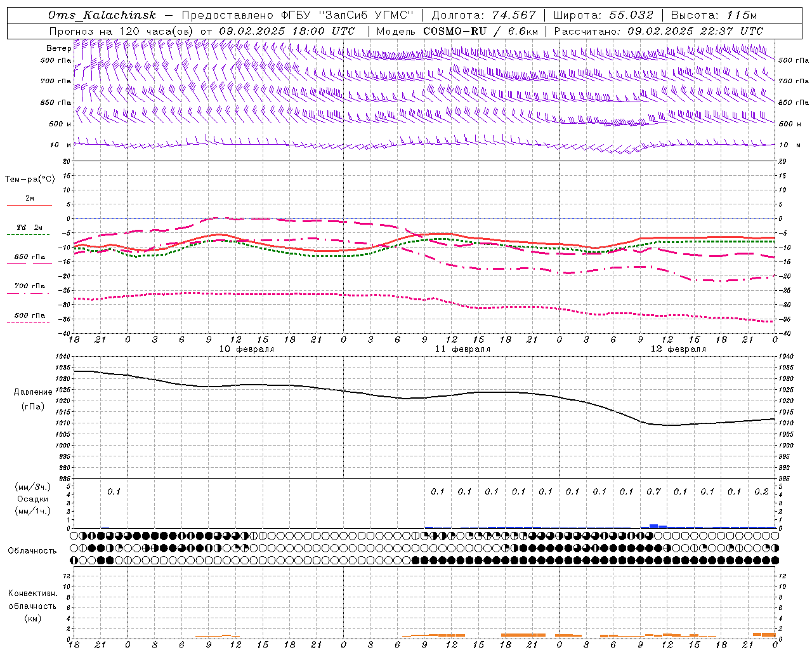The image size is (812, 650).
Task: Click the Давление pressure panel label
Action: click(x=33, y=392)
